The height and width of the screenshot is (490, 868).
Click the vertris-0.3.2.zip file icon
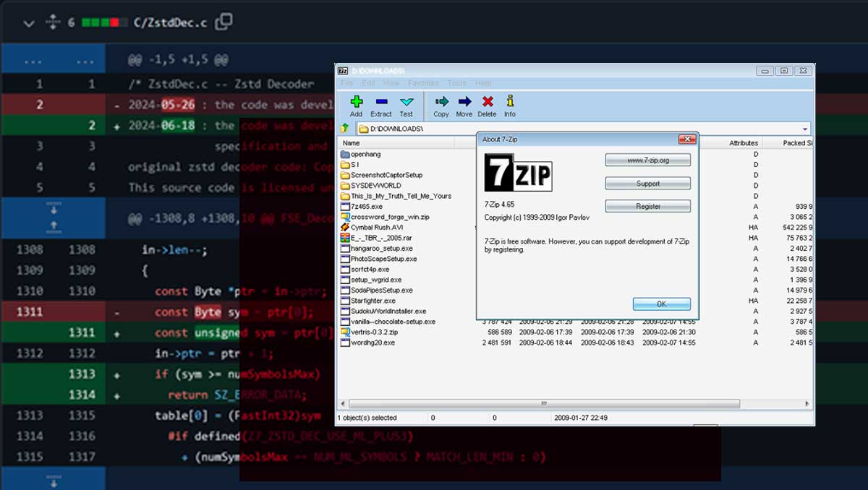345,332
